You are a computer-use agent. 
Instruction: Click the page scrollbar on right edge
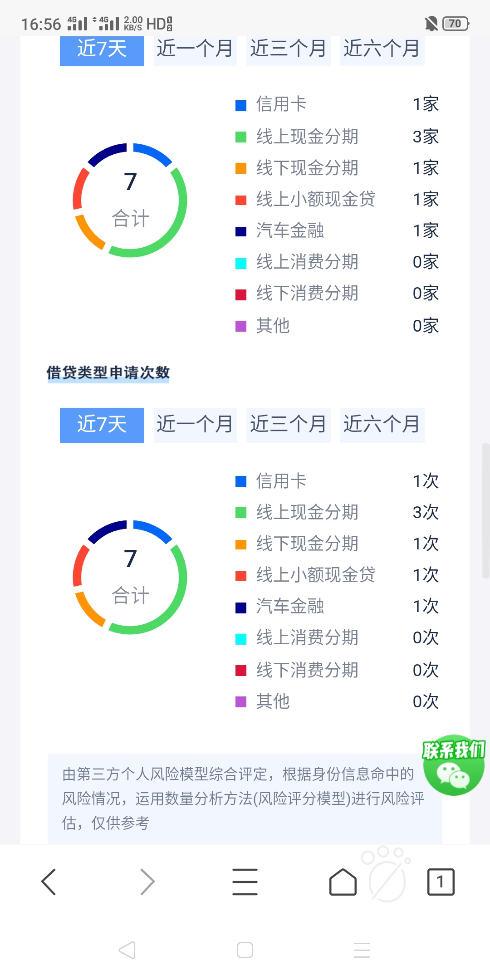tap(485, 511)
